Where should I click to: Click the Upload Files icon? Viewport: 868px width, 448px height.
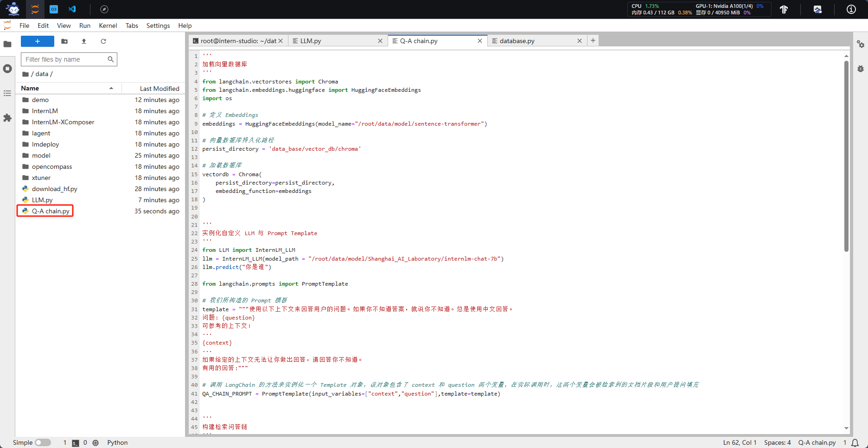click(84, 41)
